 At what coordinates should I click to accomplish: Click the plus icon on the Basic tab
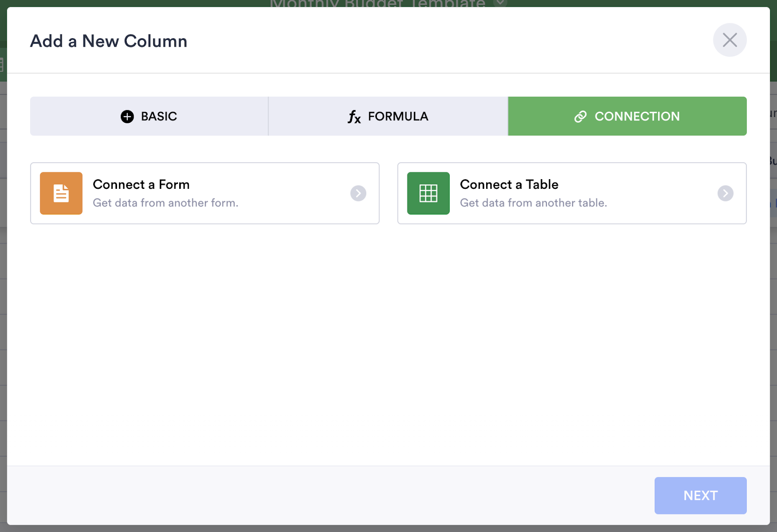pos(127,116)
